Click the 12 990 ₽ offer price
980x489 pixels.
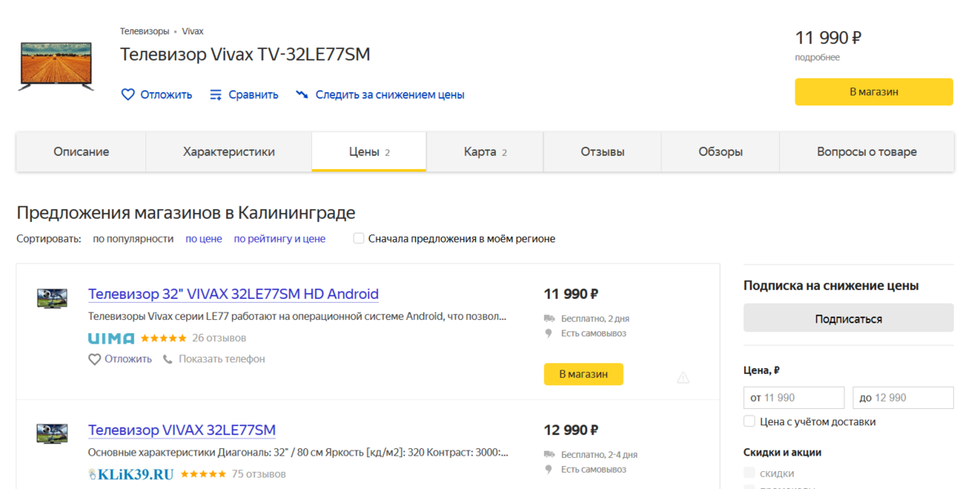pos(571,430)
